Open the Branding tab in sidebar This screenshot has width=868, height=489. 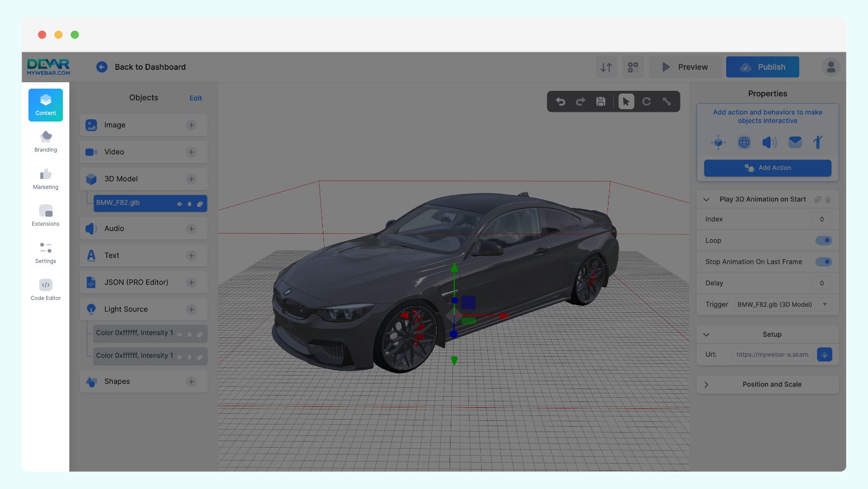point(46,142)
